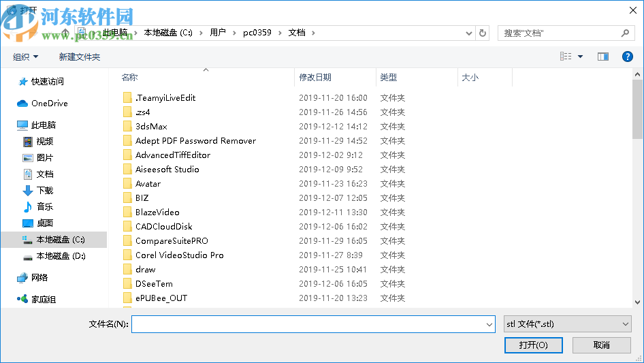Click 用户 in breadcrumb path
644x363 pixels.
click(x=218, y=33)
